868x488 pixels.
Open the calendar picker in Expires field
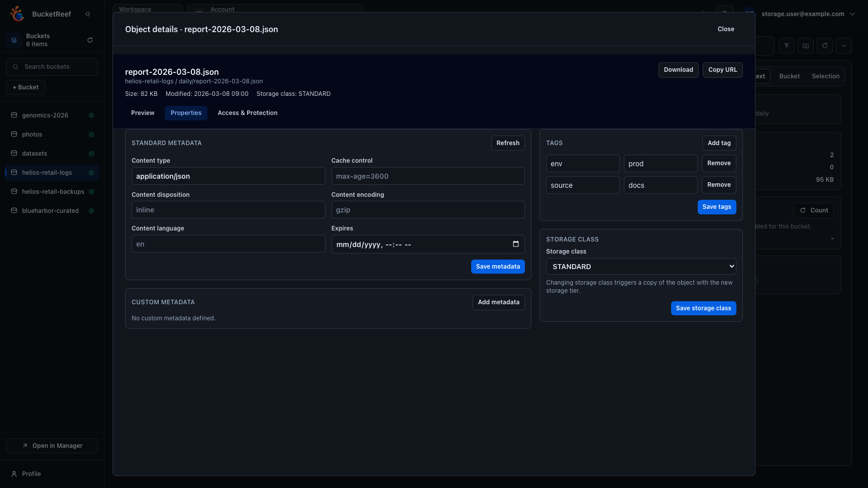click(x=515, y=244)
